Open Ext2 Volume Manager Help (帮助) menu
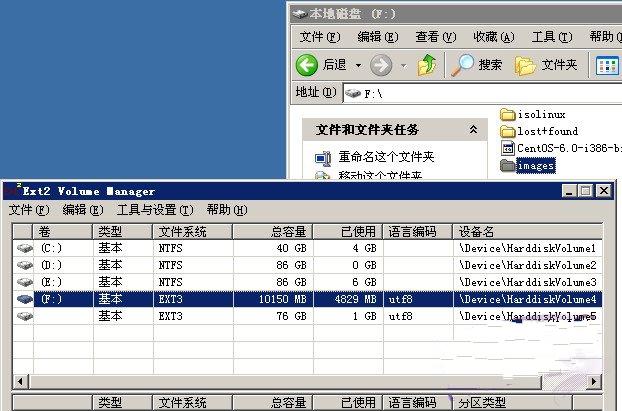This screenshot has width=622, height=411. pyautogui.click(x=227, y=210)
